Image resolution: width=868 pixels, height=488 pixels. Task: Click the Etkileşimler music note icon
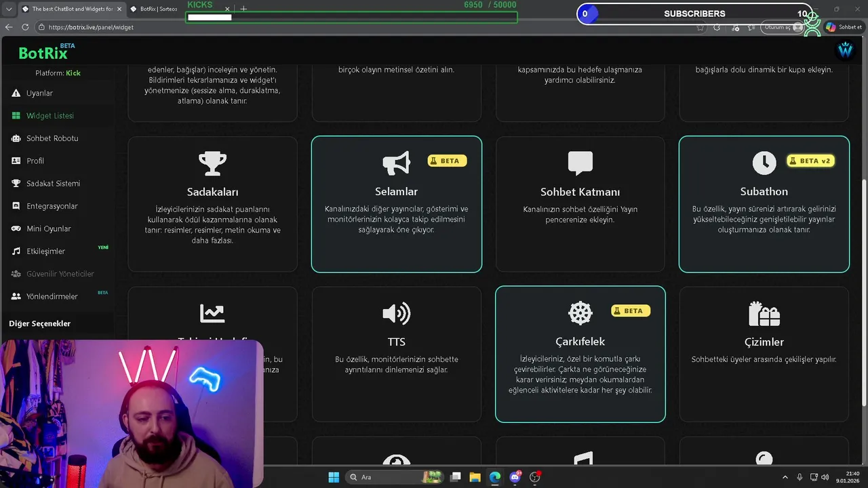(x=16, y=251)
